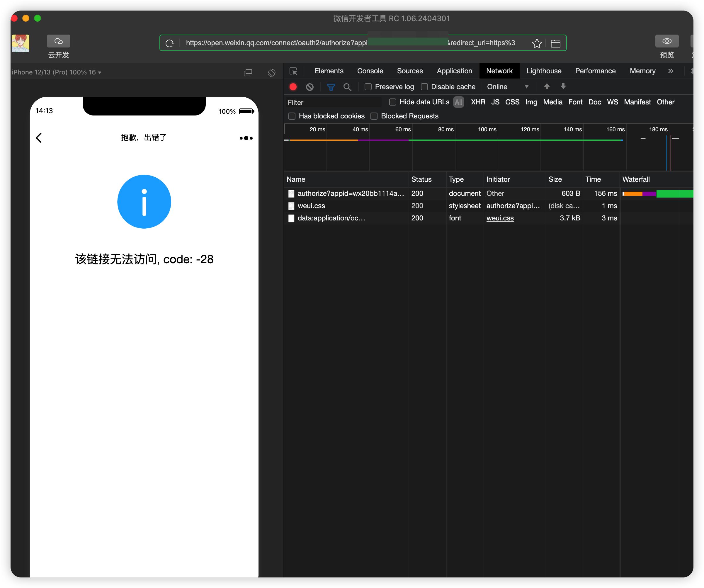Click the star bookmark icon
The image size is (704, 588).
536,43
